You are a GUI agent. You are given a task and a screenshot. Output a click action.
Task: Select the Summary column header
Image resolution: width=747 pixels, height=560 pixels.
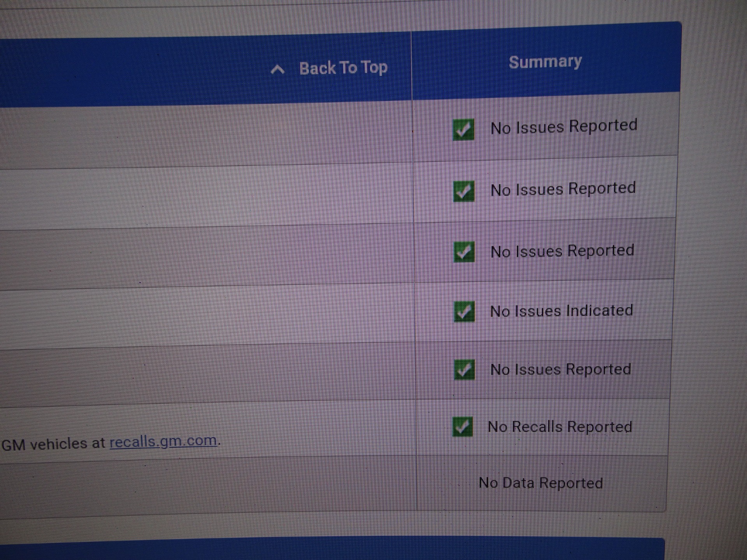545,62
